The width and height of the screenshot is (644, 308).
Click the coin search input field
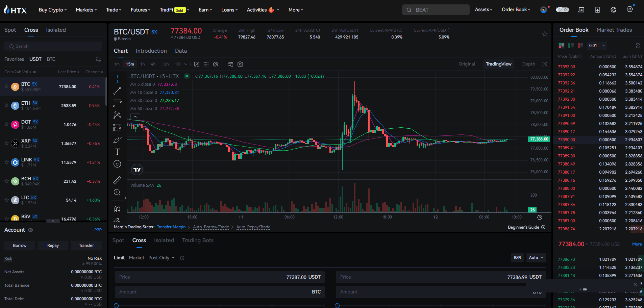(x=53, y=46)
